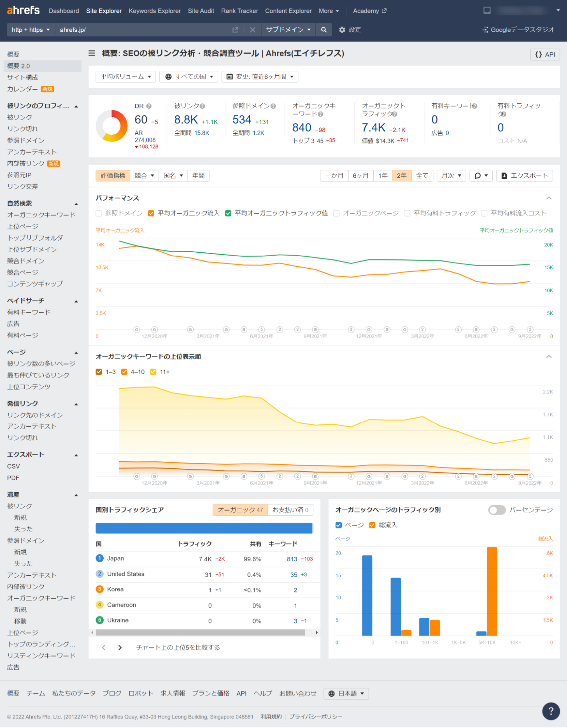
Task: Uncheck the 平均オーガニック流入 checkbox
Action: click(x=151, y=213)
